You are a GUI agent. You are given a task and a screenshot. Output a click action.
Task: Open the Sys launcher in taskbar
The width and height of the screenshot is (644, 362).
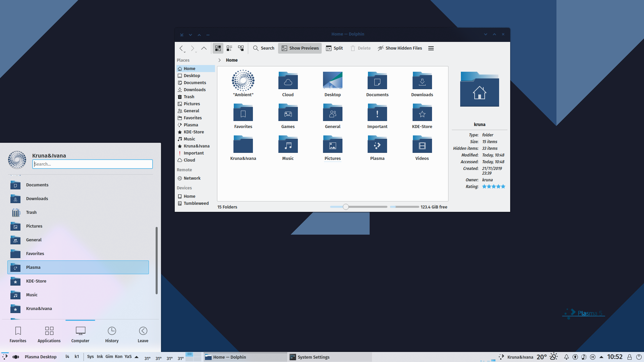click(90, 357)
